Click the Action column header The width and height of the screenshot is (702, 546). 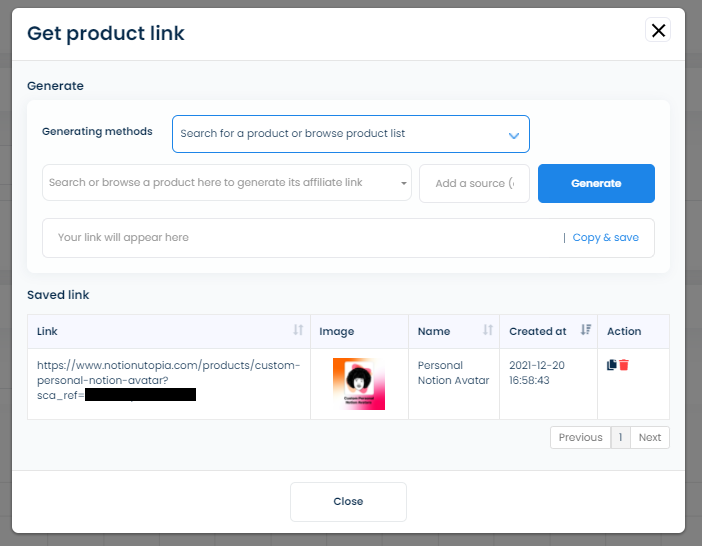624,331
